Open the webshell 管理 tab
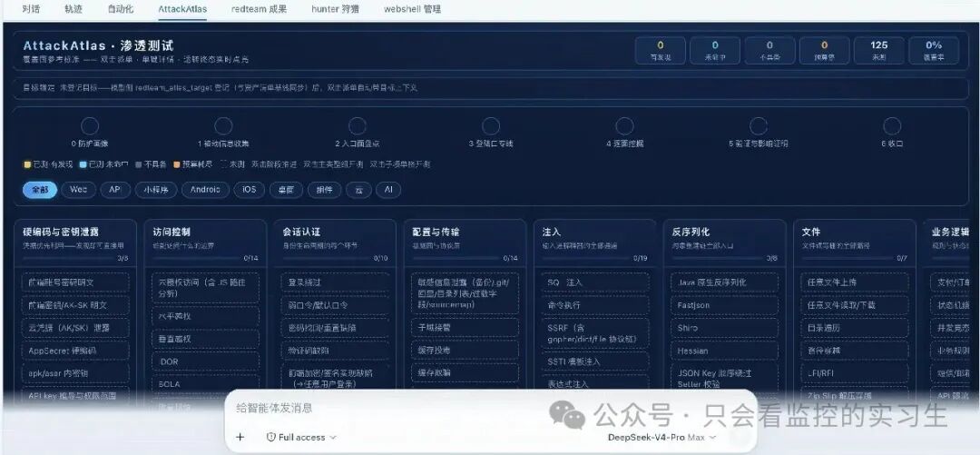 point(413,9)
